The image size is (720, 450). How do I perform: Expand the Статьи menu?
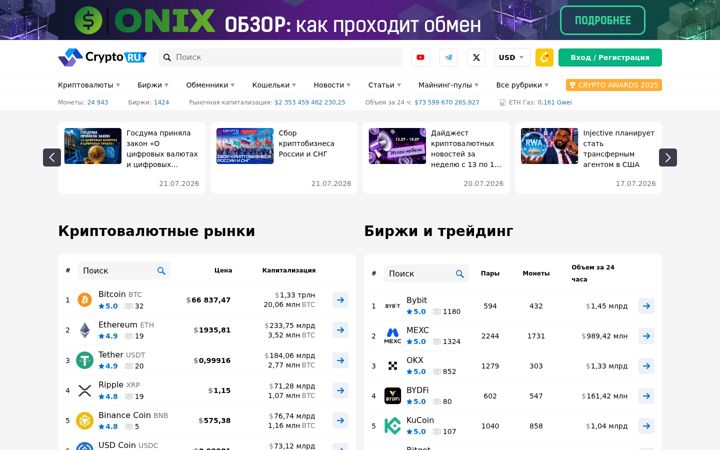click(384, 85)
